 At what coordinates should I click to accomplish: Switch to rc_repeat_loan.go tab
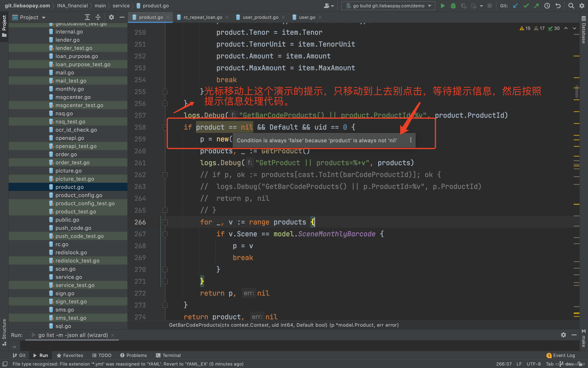[x=203, y=17]
